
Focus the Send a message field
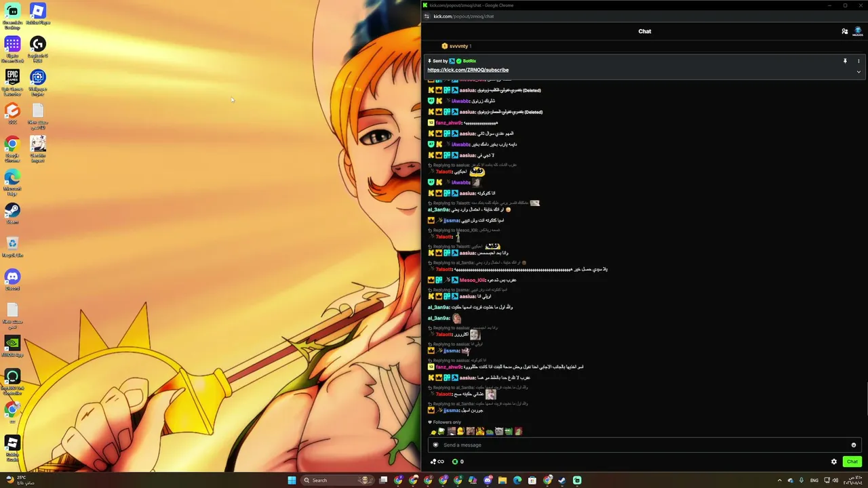[644, 445]
